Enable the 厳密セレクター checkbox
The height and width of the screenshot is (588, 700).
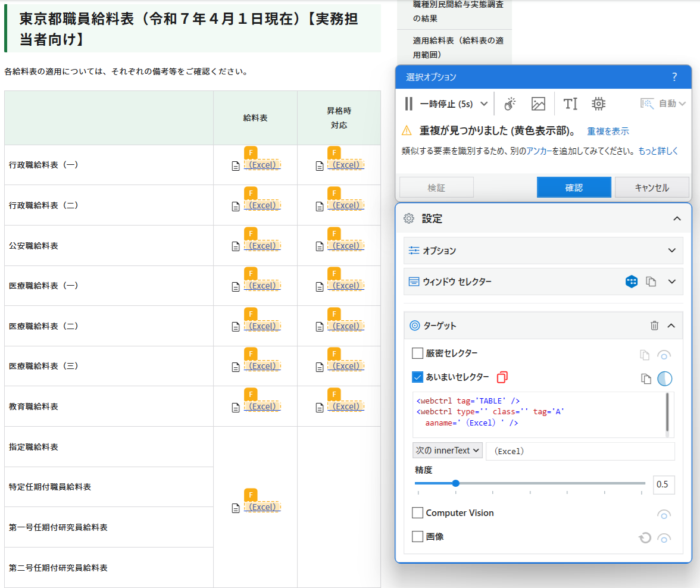click(417, 353)
